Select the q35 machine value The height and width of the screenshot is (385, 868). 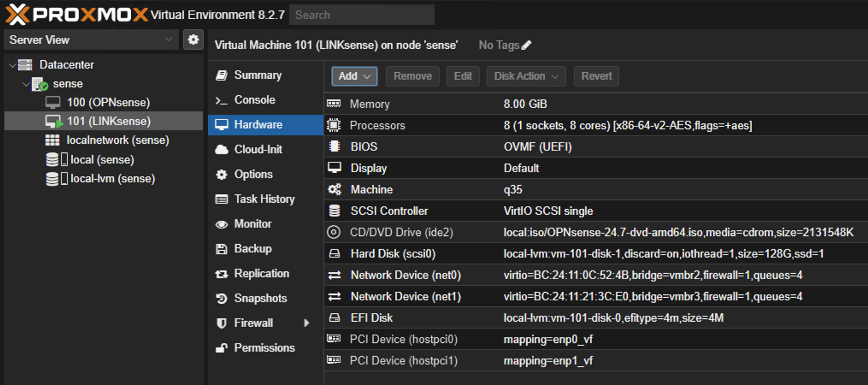pyautogui.click(x=513, y=190)
